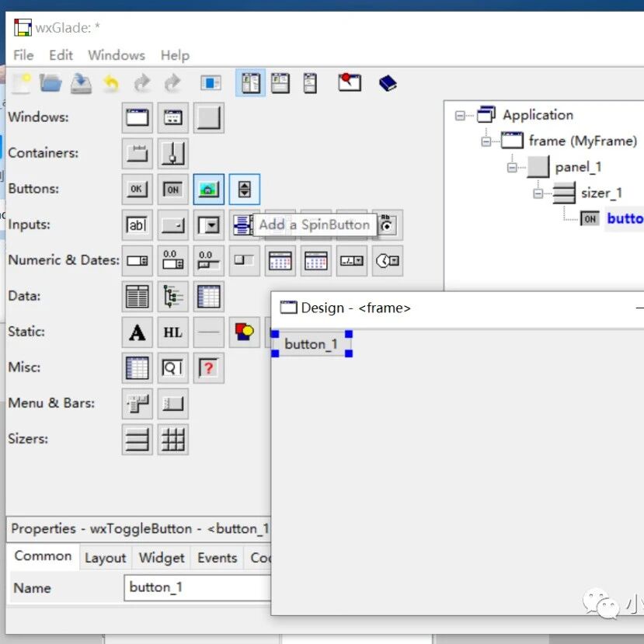Add a Grid from Data row
This screenshot has width=644, height=644.
pyautogui.click(x=209, y=297)
